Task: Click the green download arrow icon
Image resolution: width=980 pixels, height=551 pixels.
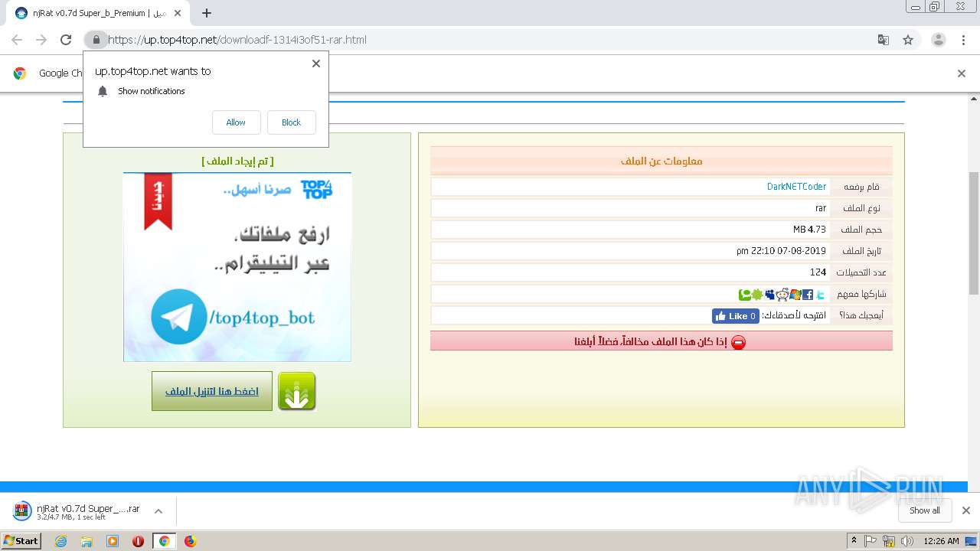Action: [x=297, y=391]
